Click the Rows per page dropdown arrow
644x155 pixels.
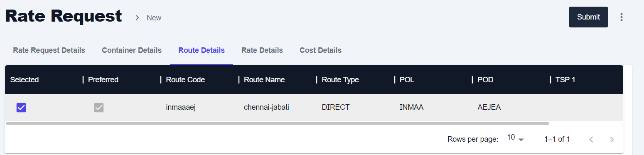pos(521,140)
